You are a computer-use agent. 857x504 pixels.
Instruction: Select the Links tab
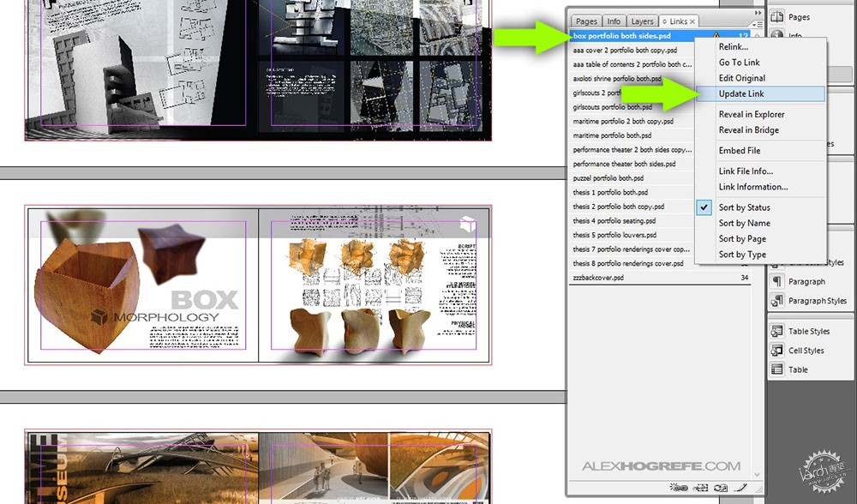[x=678, y=21]
